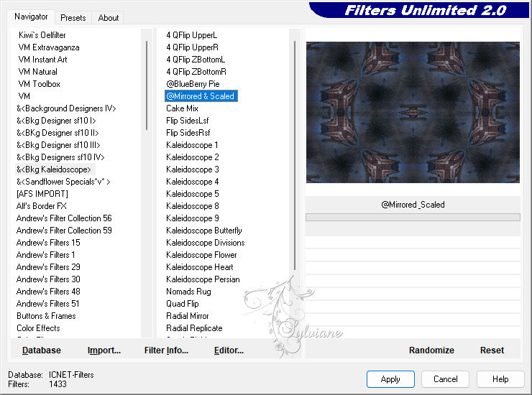
Task: Click the Database button
Action: pyautogui.click(x=42, y=350)
